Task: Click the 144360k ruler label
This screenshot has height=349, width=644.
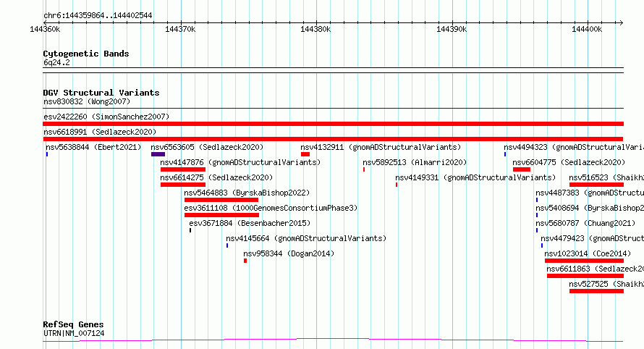Action: click(45, 29)
